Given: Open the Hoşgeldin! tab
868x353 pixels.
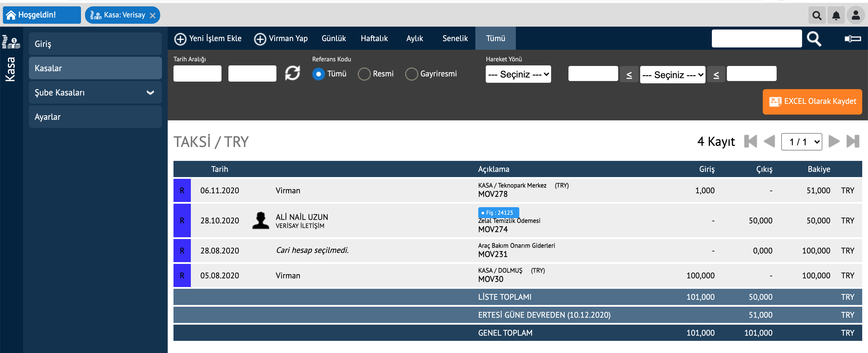Looking at the screenshot, I should (x=42, y=15).
